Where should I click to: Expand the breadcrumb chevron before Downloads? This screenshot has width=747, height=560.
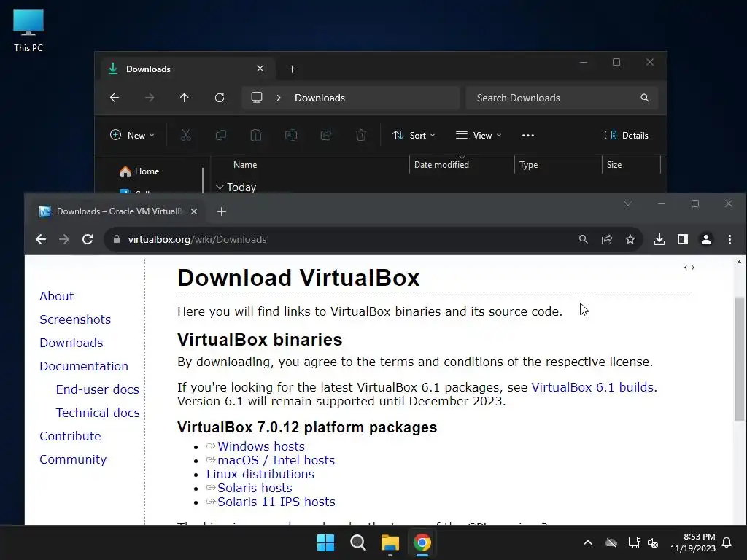279,98
